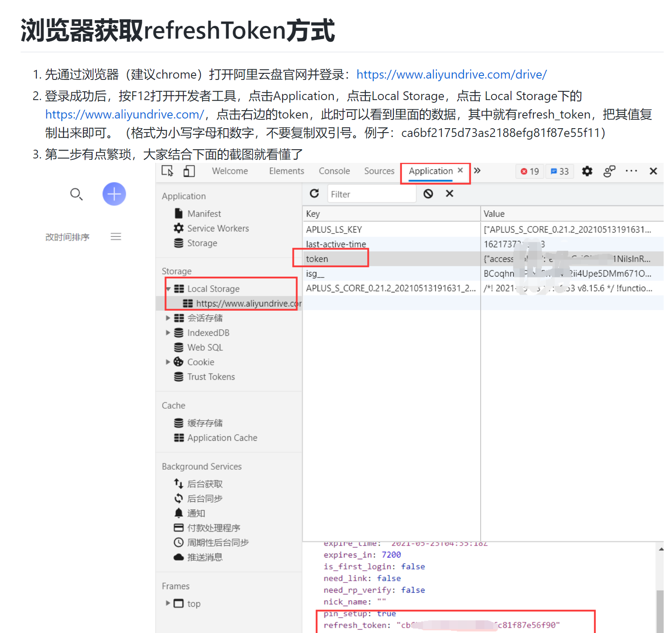
Task: Switch to the Console tab
Action: 334,171
